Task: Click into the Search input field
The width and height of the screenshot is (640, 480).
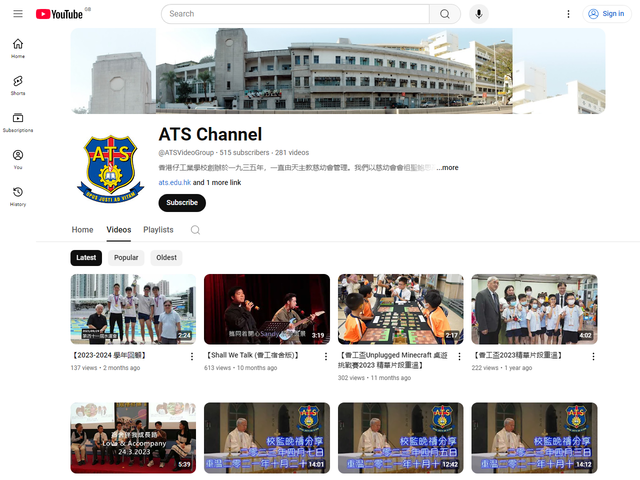Action: 295,14
